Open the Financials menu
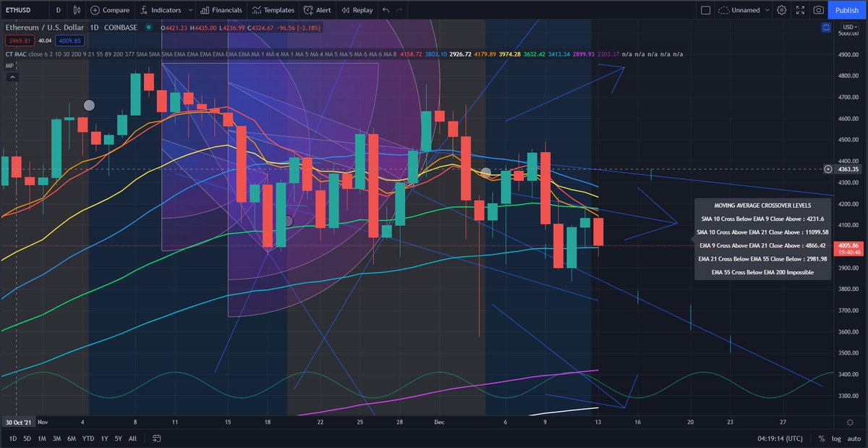The height and width of the screenshot is (448, 868). [221, 10]
